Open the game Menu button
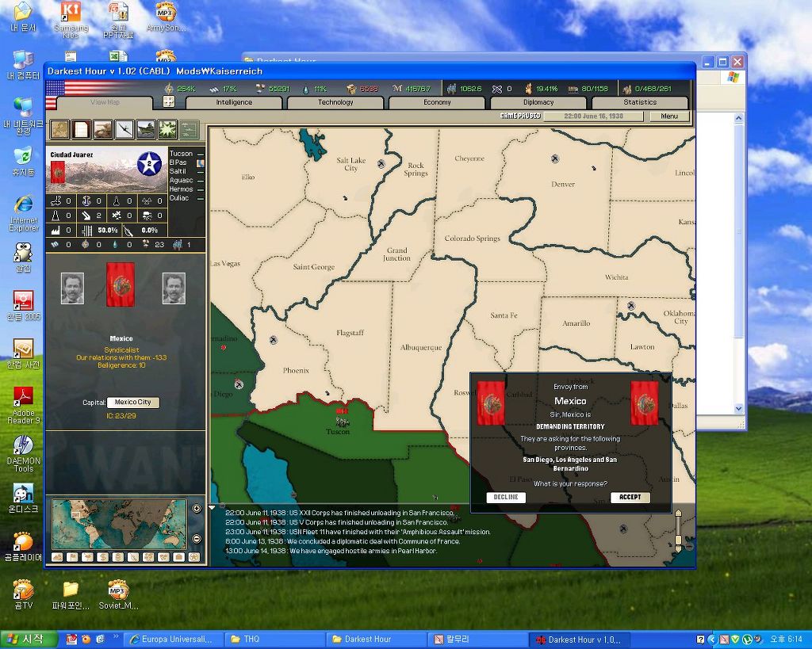The height and width of the screenshot is (649, 812). point(669,116)
